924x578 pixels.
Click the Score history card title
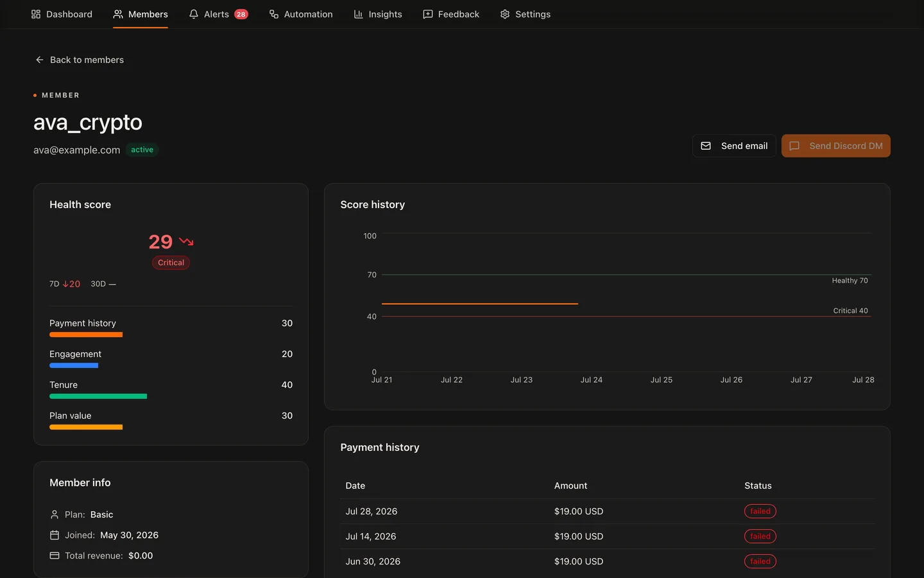[x=373, y=204]
